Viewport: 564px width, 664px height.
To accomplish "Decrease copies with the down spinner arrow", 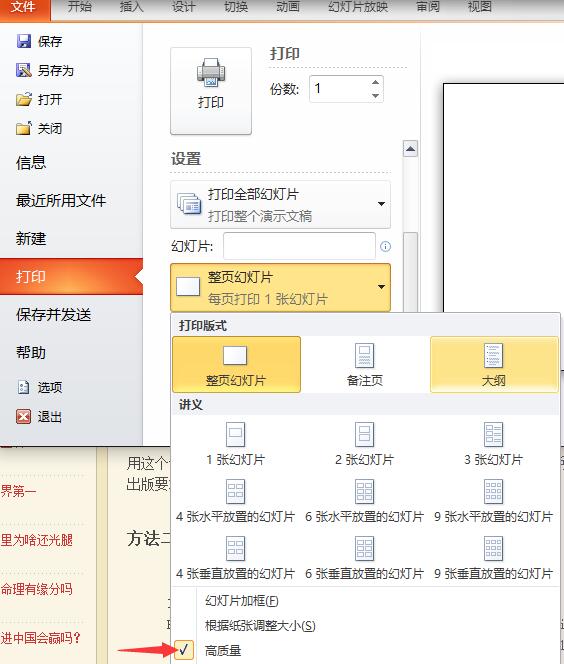I will (375, 95).
